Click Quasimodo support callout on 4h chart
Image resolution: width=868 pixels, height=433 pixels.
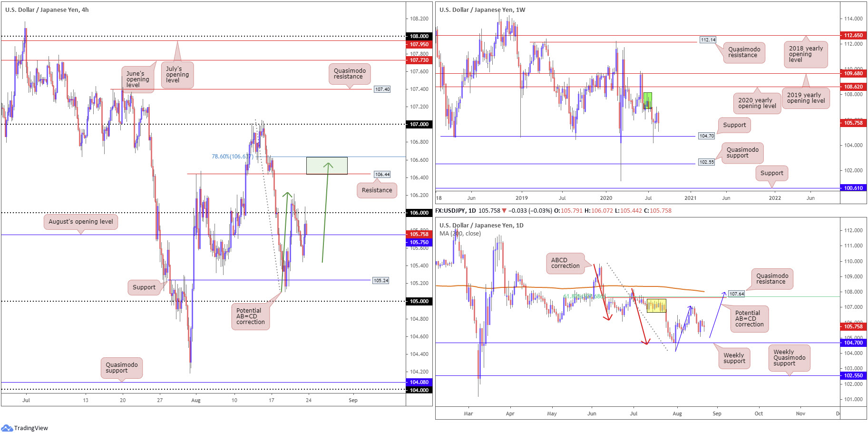121,368
